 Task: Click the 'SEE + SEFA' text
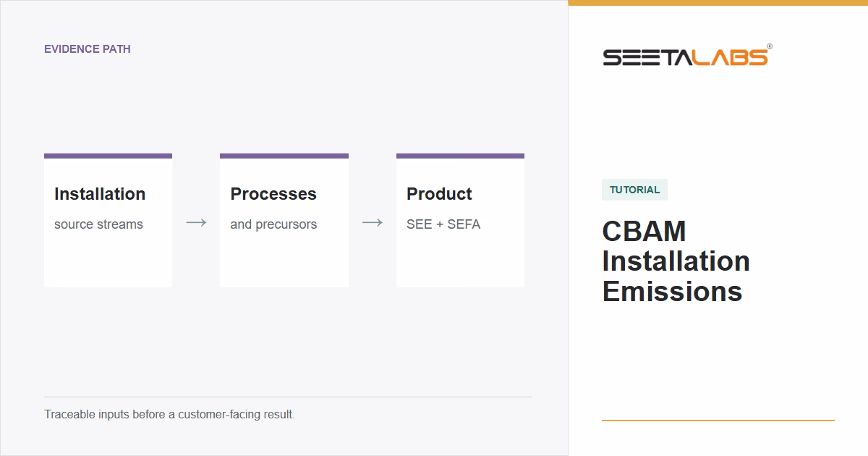tap(443, 224)
